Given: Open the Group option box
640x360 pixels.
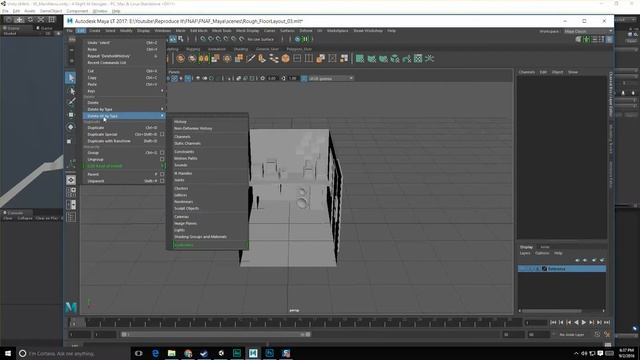Looking at the screenshot, I should click(162, 153).
